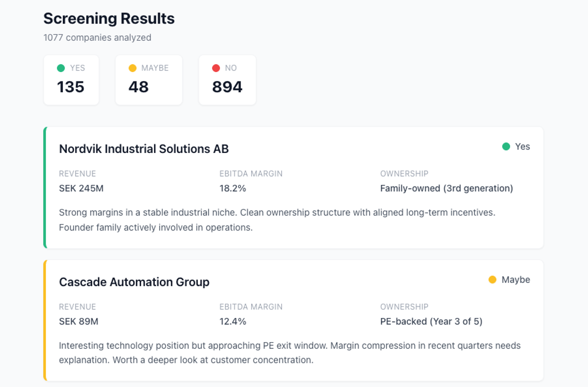Viewport: 588px width, 387px height.
Task: Select the NO card showing 894
Action: coord(227,79)
